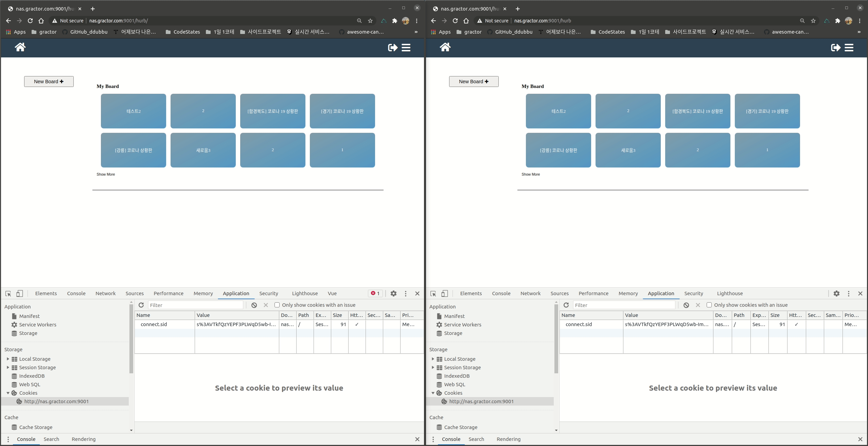Click inspect element icon in left DevTools
Image resolution: width=868 pixels, height=446 pixels.
pyautogui.click(x=8, y=293)
